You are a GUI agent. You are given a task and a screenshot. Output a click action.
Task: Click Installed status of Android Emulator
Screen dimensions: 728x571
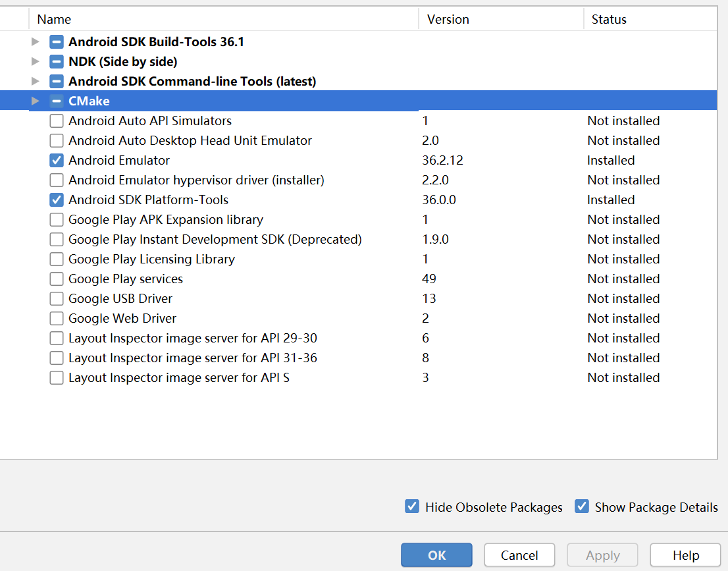[x=611, y=160]
